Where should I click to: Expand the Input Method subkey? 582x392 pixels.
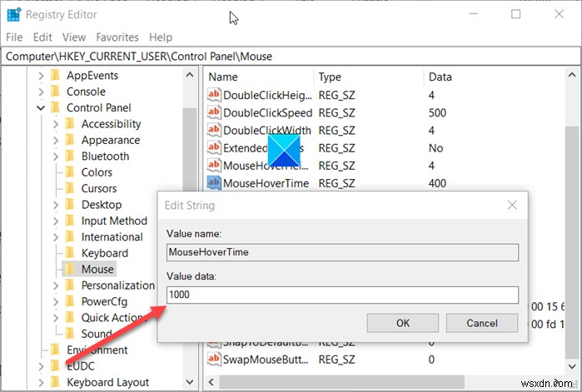56,221
